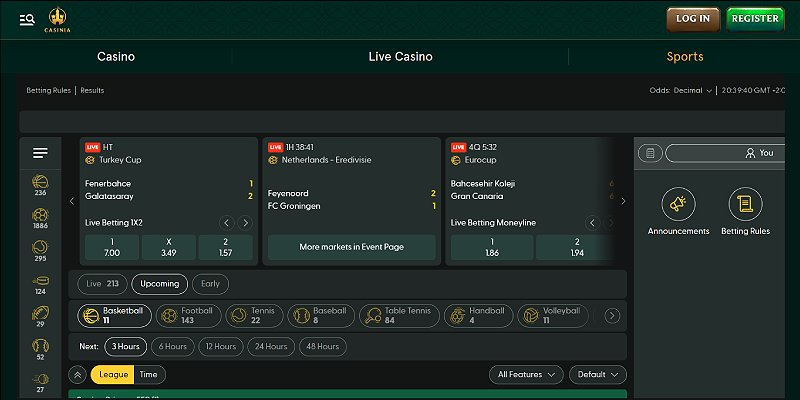
Task: Filter upcoming events by Football 143
Action: click(188, 316)
